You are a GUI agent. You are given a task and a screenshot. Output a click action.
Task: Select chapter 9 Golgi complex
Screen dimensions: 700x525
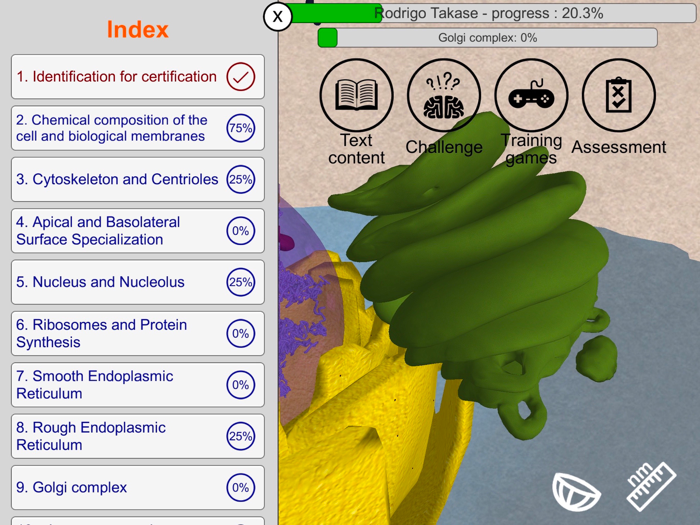(x=138, y=488)
